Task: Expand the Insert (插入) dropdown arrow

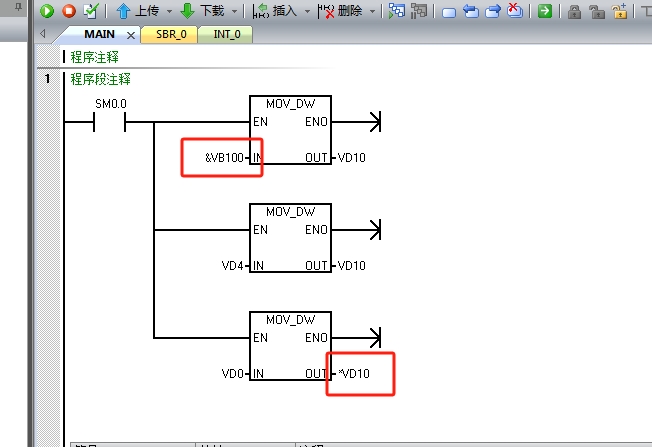Action: (x=303, y=12)
